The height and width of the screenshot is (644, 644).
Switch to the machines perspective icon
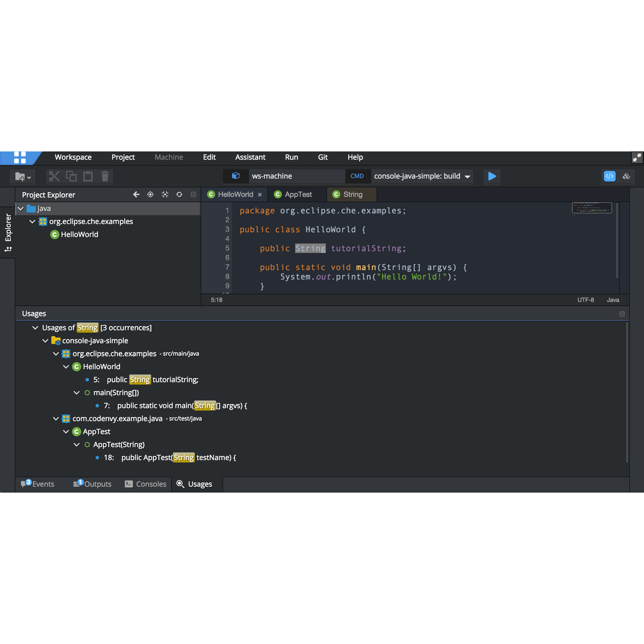coord(626,176)
